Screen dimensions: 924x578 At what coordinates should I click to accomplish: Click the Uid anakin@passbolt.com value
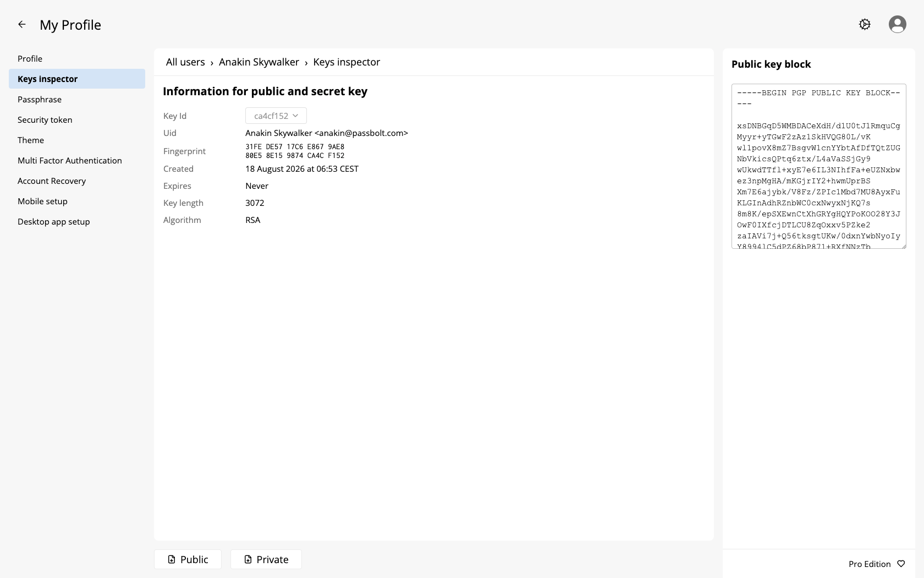327,133
